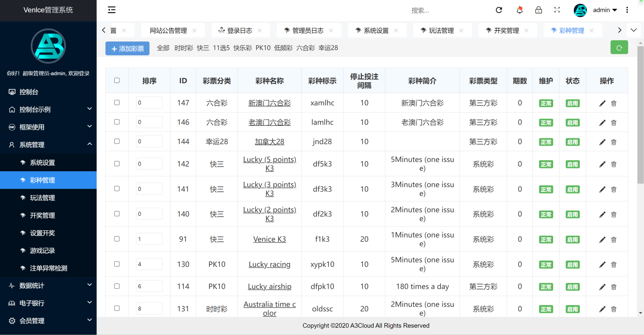The width and height of the screenshot is (644, 335).
Task: Check the select-all checkbox in table header
Action: (117, 80)
